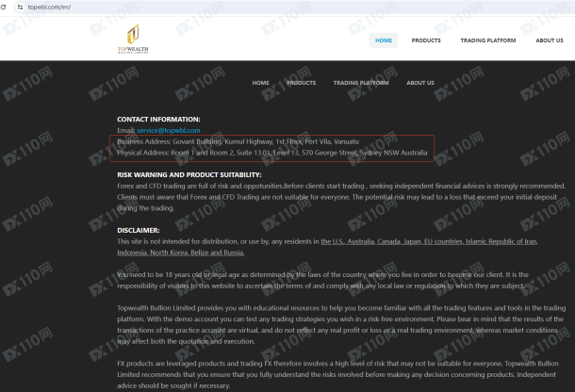Image resolution: width=575 pixels, height=392 pixels.
Task: Click the DISCLAIMER heading
Action: tap(139, 230)
